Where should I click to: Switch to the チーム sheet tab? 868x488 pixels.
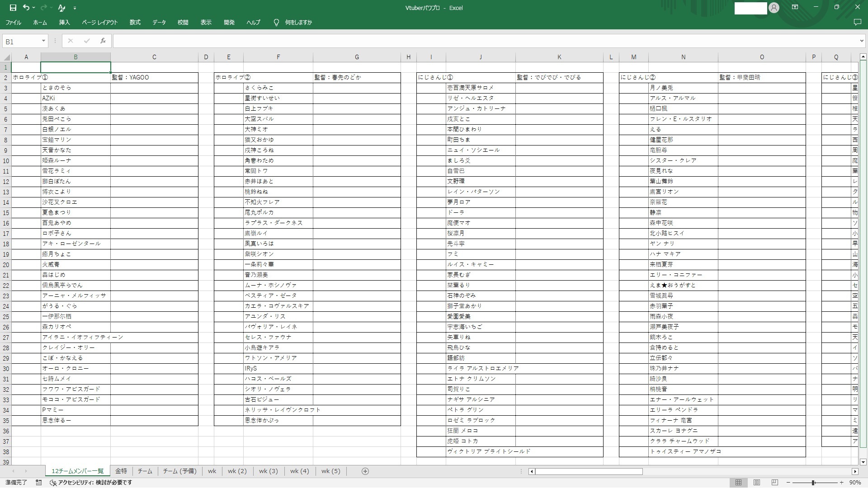[145, 471]
